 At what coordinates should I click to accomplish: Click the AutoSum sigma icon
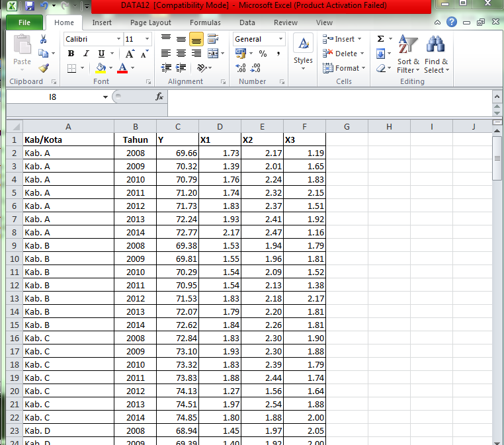click(380, 39)
